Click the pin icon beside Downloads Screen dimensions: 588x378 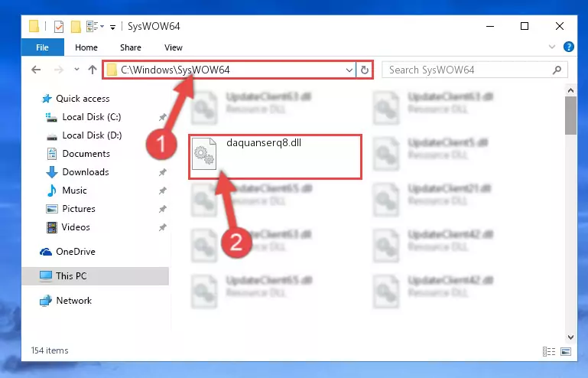click(162, 172)
